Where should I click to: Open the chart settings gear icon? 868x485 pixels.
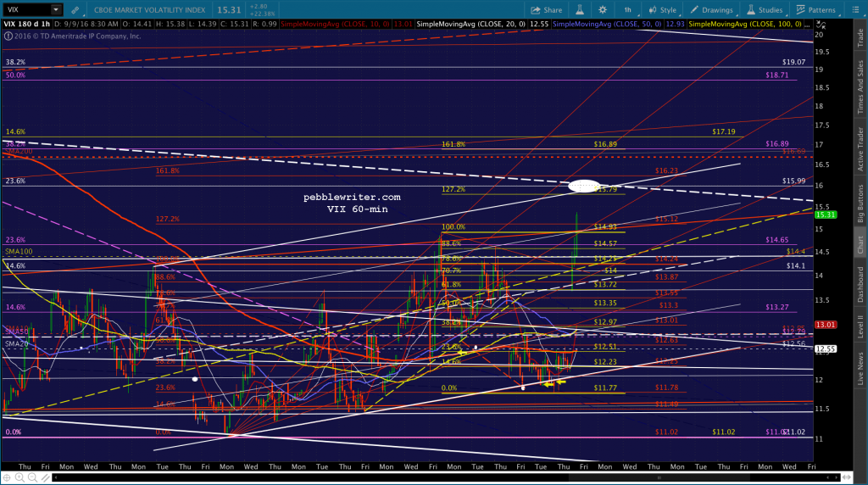(603, 10)
